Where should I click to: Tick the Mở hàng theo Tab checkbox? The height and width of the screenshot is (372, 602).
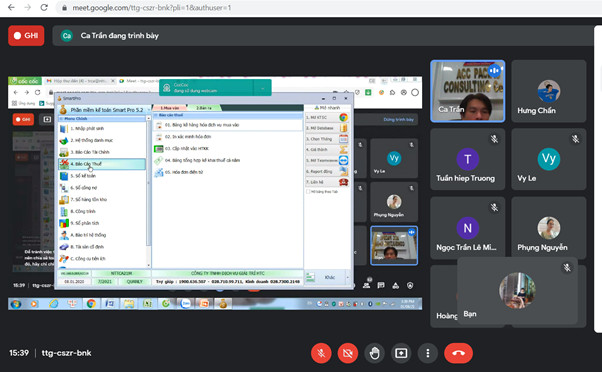pos(308,192)
